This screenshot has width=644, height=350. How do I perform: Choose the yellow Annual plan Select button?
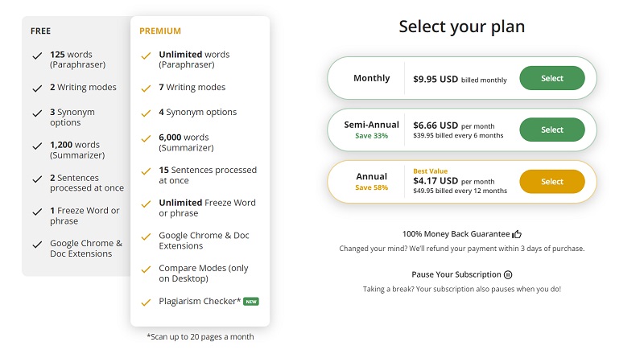coord(552,181)
